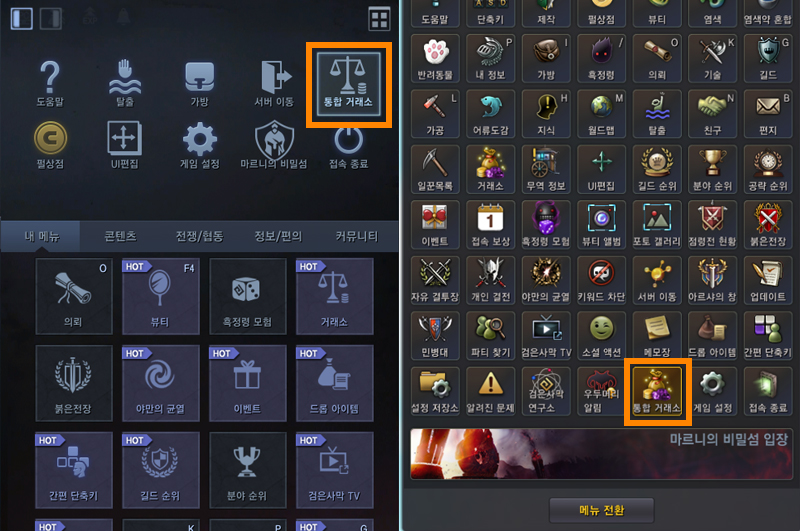Open 게임 설정 gear in left menu
Viewport: 800px width, 531px height.
click(199, 145)
